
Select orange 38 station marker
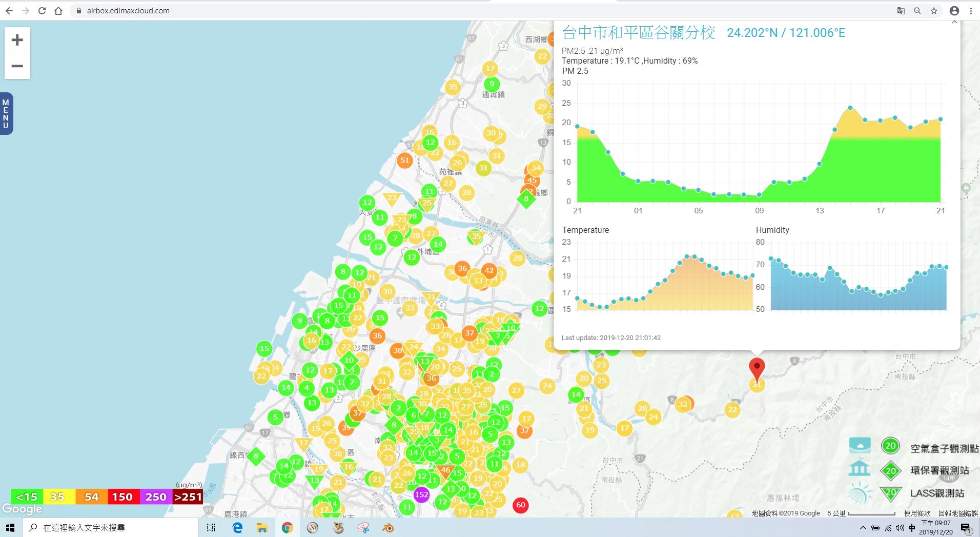pos(398,351)
